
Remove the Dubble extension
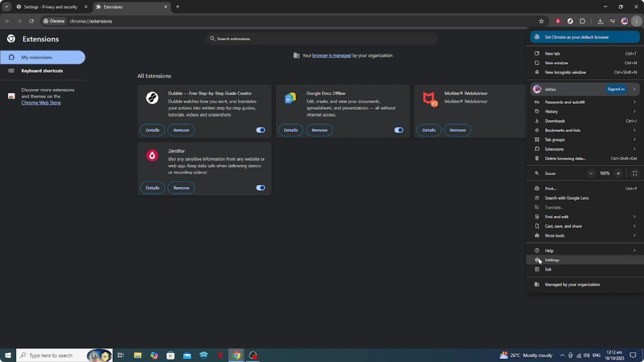(x=181, y=130)
